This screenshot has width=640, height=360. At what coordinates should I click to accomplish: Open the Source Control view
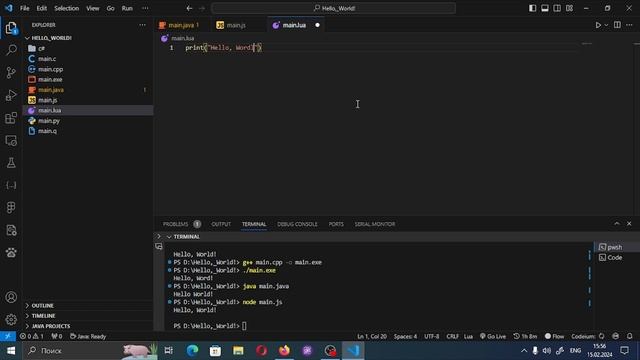point(11,73)
